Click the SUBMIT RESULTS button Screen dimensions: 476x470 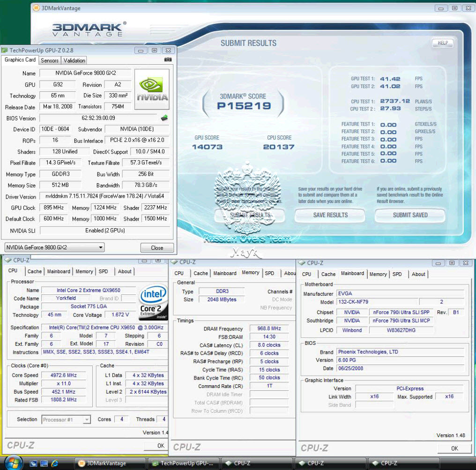click(x=250, y=215)
